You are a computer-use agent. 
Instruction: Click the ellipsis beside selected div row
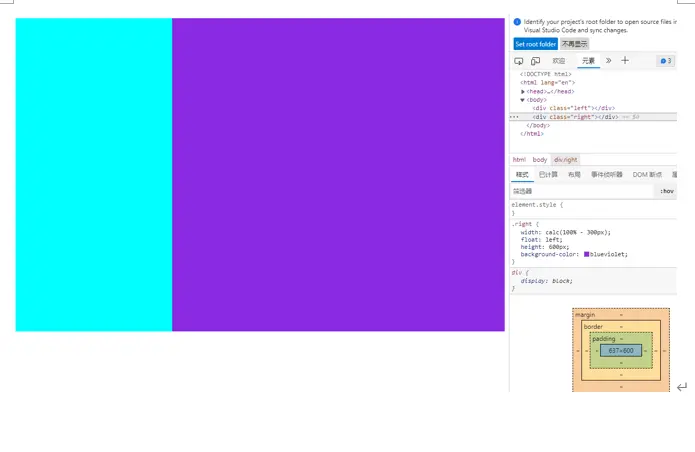pos(514,117)
